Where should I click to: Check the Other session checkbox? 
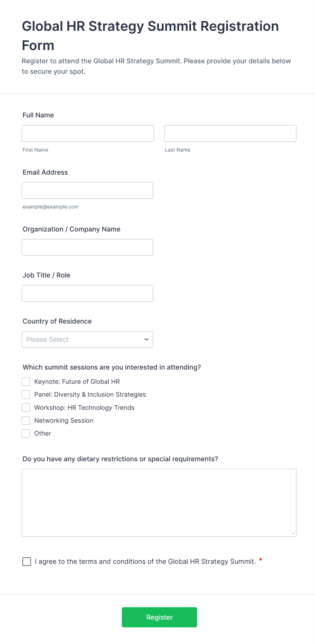[x=26, y=434]
